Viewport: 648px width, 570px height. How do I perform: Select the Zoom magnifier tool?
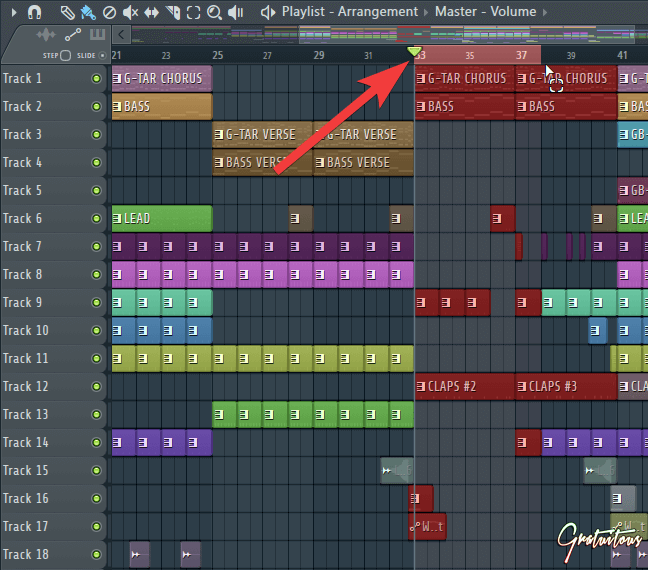pos(214,13)
